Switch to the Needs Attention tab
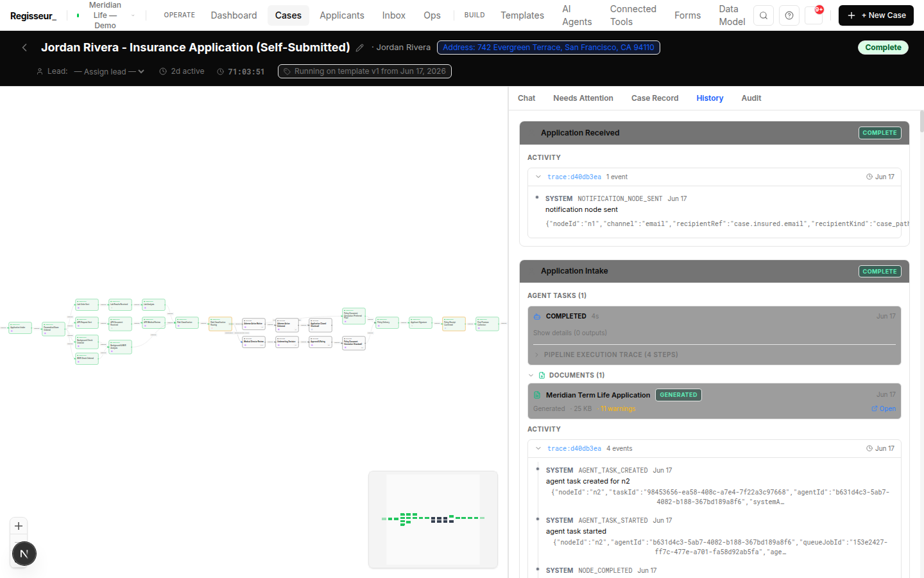The height and width of the screenshot is (578, 924). pos(583,98)
